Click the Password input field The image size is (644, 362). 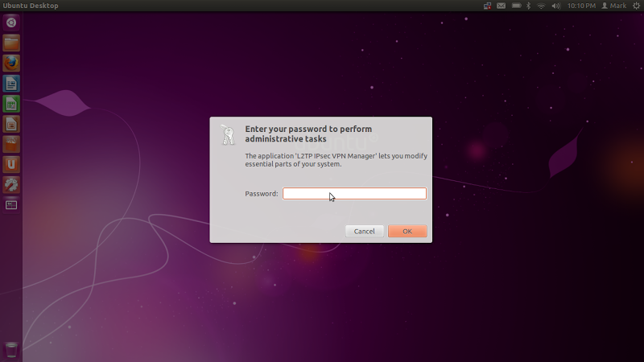(x=354, y=193)
